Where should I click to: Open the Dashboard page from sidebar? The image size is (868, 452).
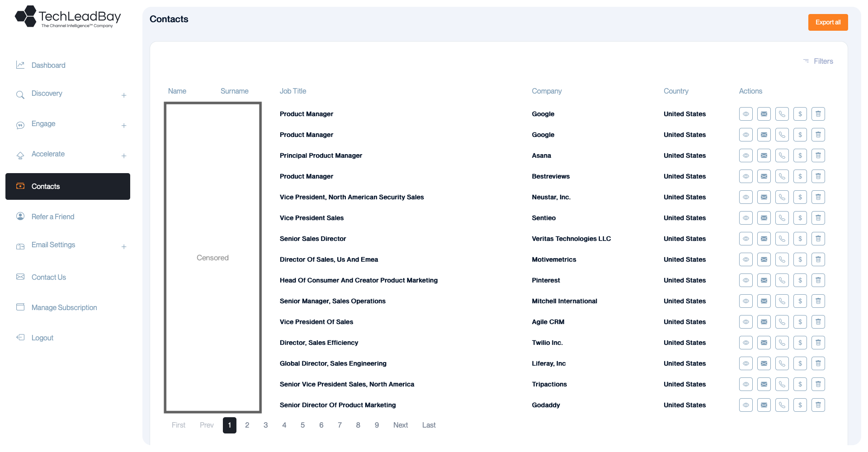[x=48, y=65]
